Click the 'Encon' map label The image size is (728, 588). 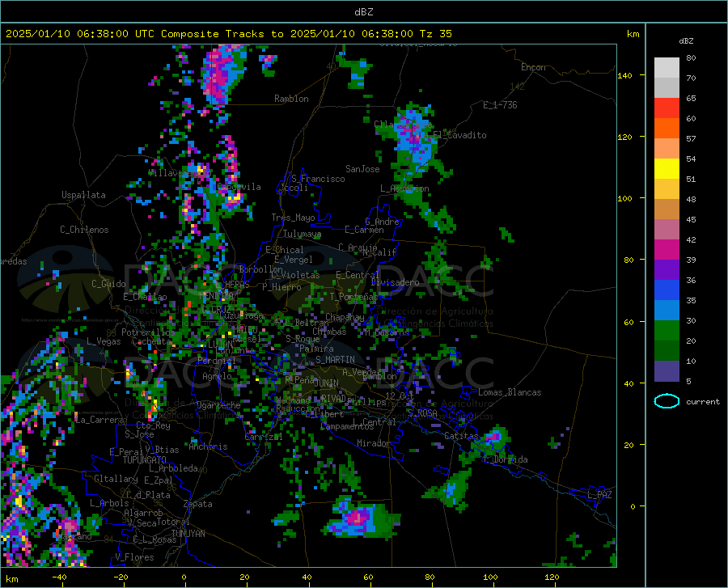[533, 67]
